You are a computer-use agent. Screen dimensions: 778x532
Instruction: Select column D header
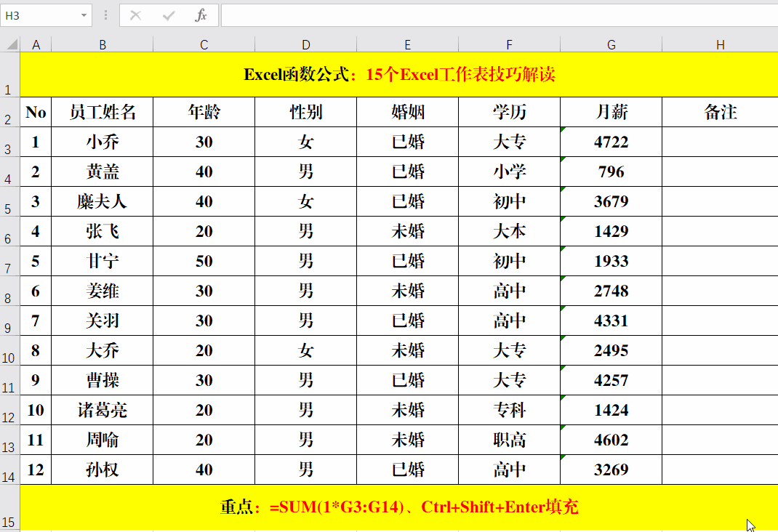coord(305,44)
